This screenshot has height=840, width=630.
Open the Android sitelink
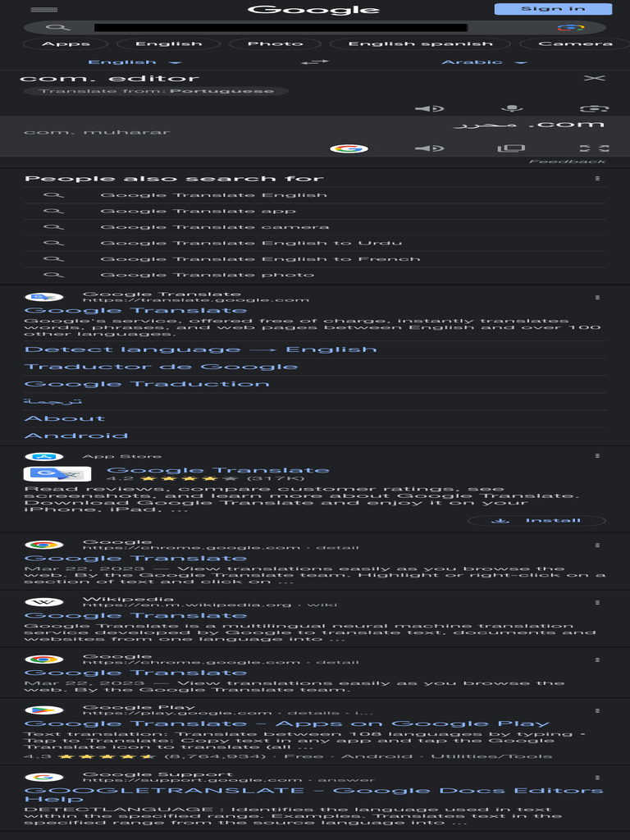[x=76, y=436]
